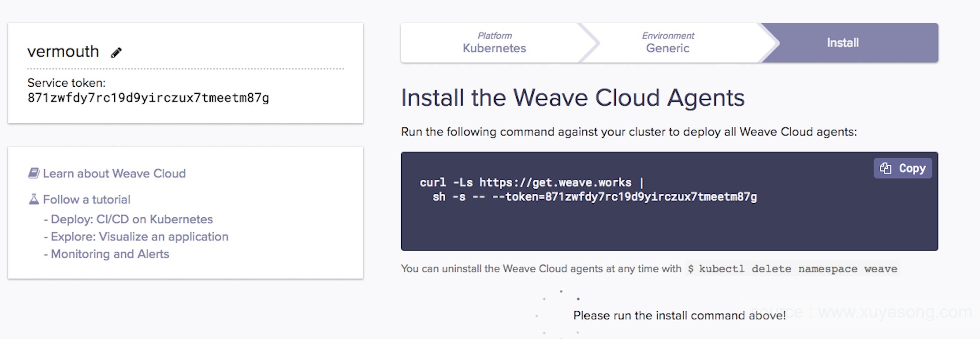This screenshot has height=339, width=980.
Task: Open Explore: Visualize an application tutorial
Action: tap(140, 237)
